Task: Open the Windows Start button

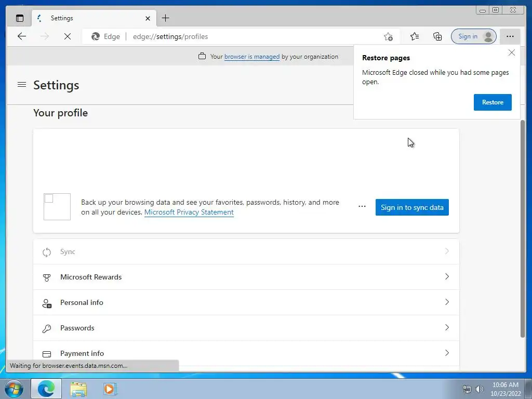Action: 14,389
